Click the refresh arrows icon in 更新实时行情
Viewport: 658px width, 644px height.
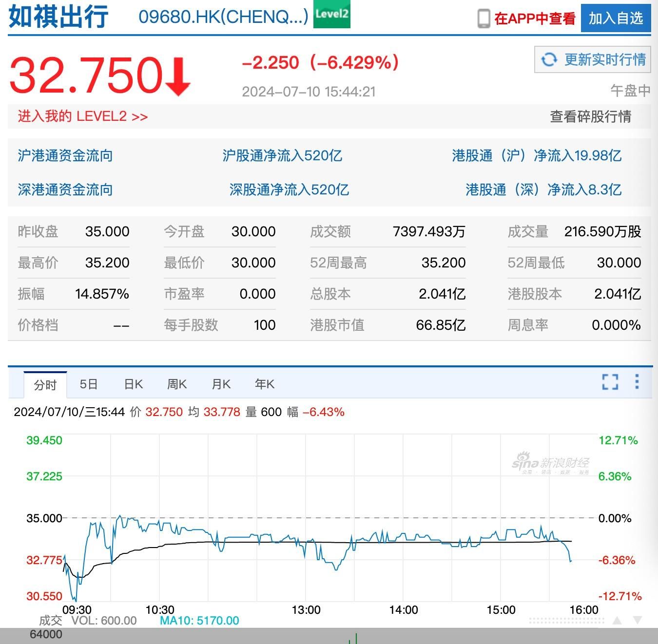coord(549,60)
